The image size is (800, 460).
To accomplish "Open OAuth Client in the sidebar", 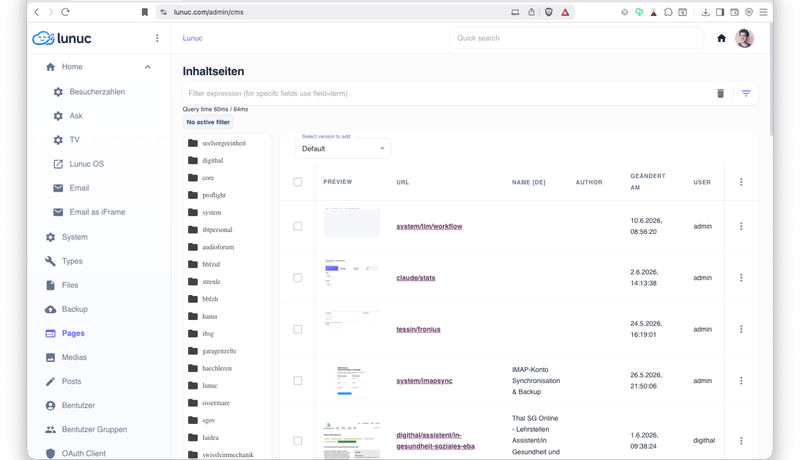I will [x=84, y=453].
